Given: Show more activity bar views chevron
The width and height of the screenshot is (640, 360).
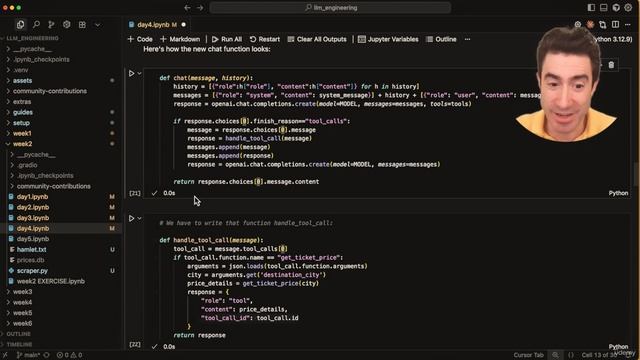Looking at the screenshot, I should (97, 25).
